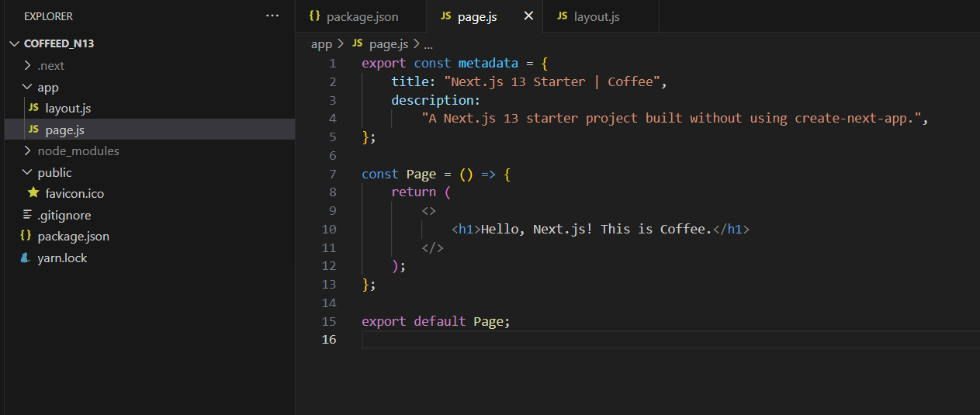Click the string about create-next-app on line 4

pyautogui.click(x=671, y=119)
